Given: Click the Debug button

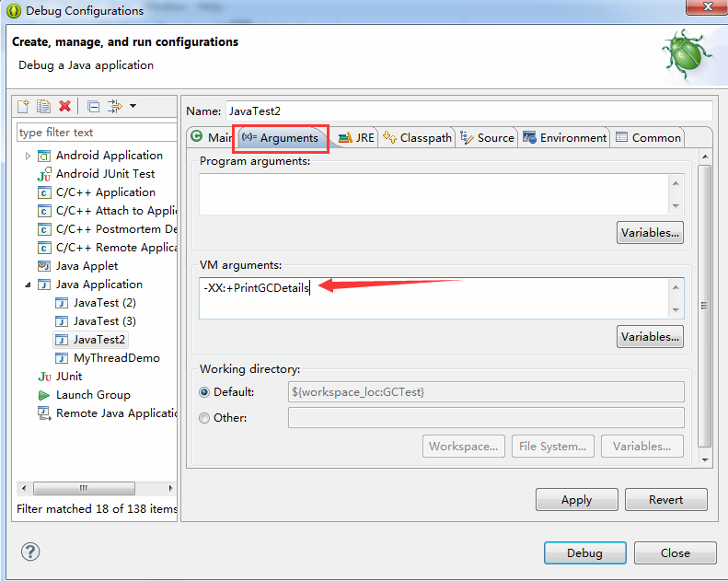Looking at the screenshot, I should click(x=584, y=552).
